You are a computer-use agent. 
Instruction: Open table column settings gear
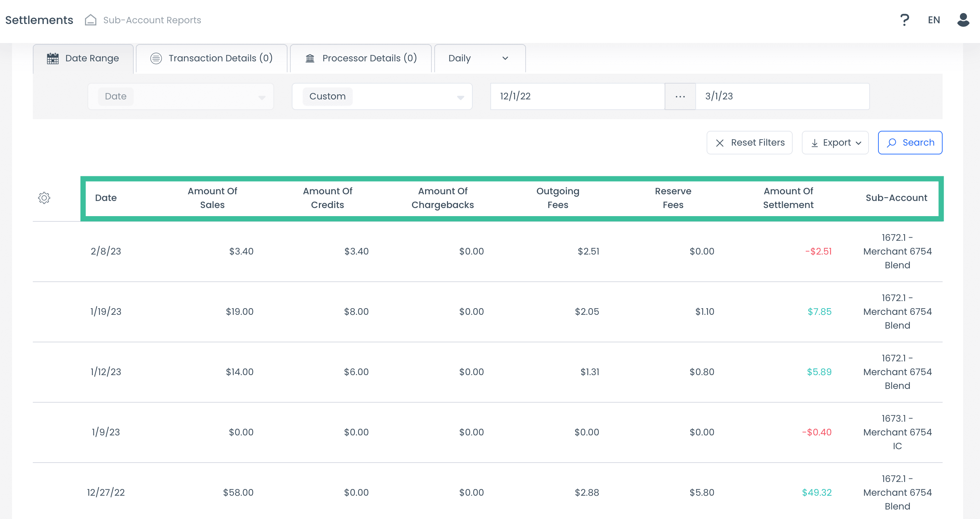(x=44, y=198)
